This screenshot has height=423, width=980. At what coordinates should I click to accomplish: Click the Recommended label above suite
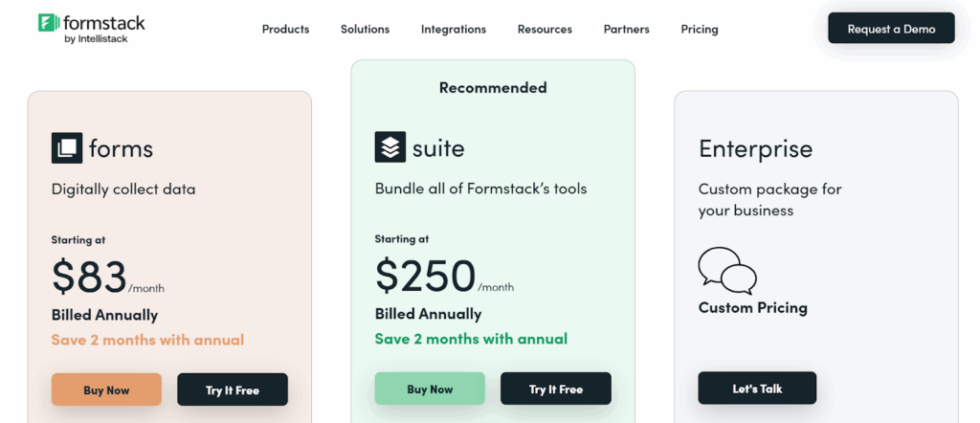tap(493, 87)
